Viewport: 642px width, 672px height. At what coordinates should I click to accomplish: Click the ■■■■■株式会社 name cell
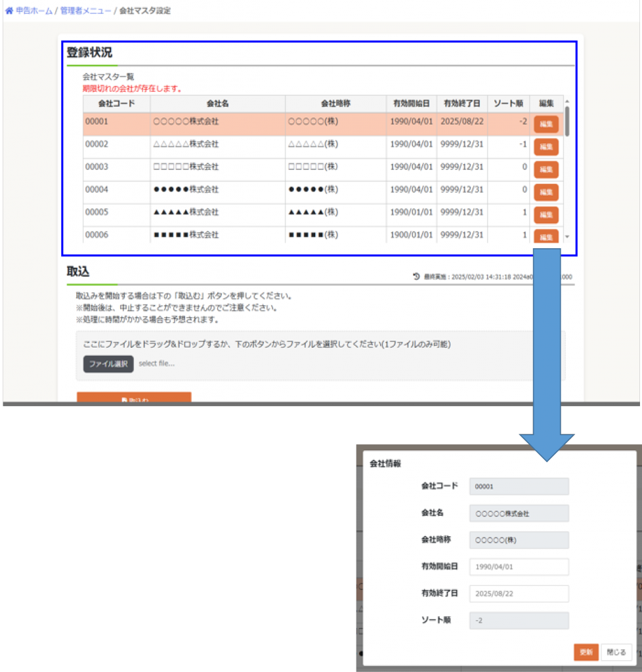[218, 235]
